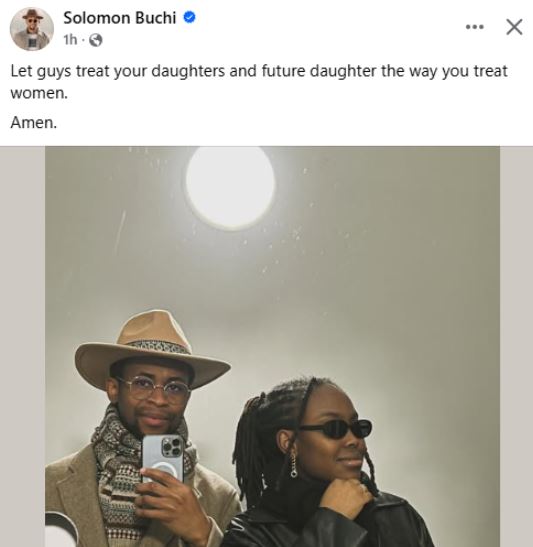Click the bright ceiling light in photo
The width and height of the screenshot is (533, 547).
pyautogui.click(x=230, y=187)
